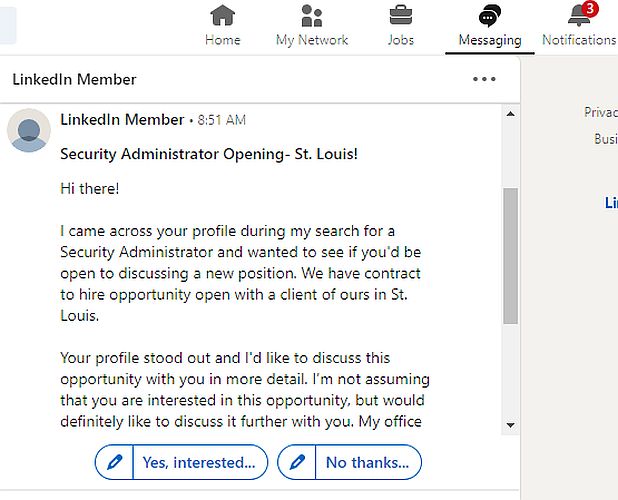Image resolution: width=618 pixels, height=500 pixels.
Task: Click the conversation header title "LinkedIn Member"
Action: 74,79
